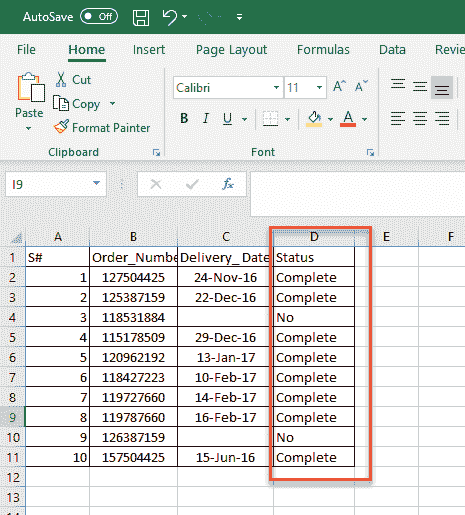Toggle Bold formatting
This screenshot has height=515, width=465.
point(184,118)
